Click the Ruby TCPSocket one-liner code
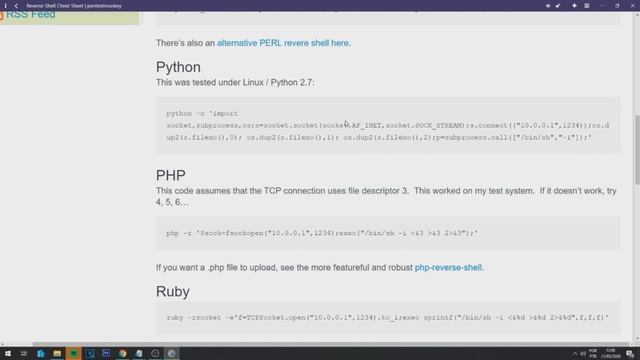 [387, 317]
